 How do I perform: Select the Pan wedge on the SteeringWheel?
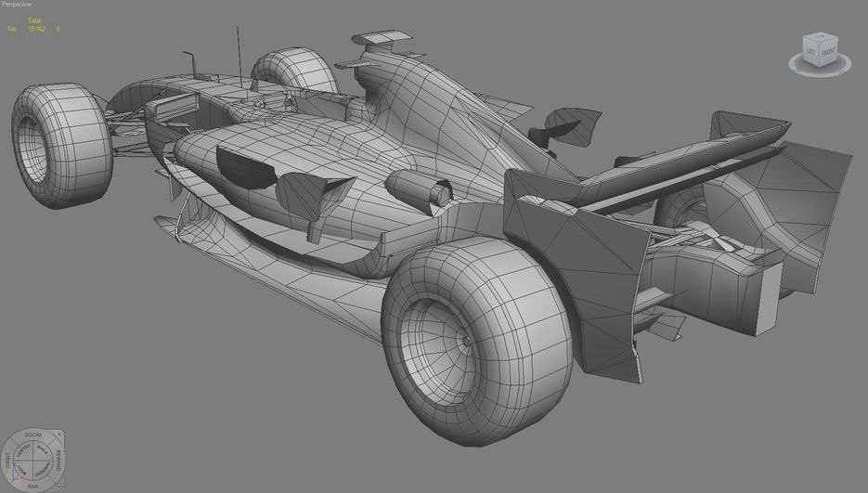click(33, 485)
